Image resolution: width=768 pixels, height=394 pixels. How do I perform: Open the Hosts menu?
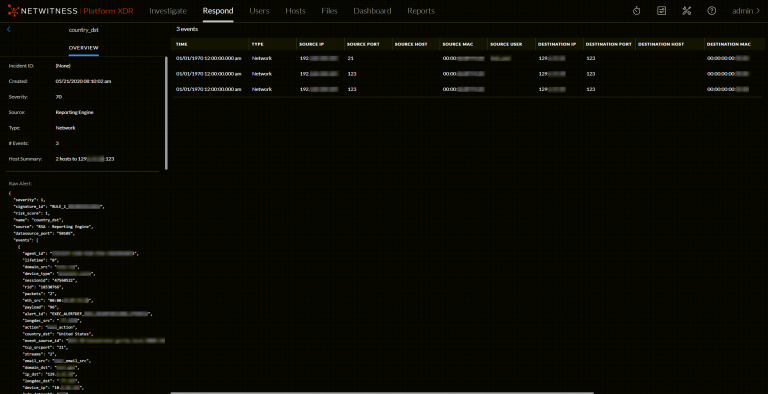coord(295,11)
